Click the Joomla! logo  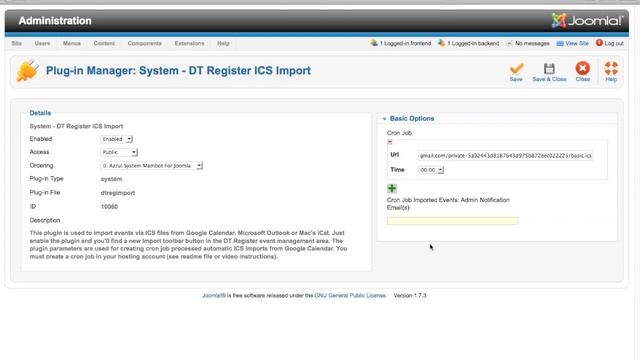[587, 20]
